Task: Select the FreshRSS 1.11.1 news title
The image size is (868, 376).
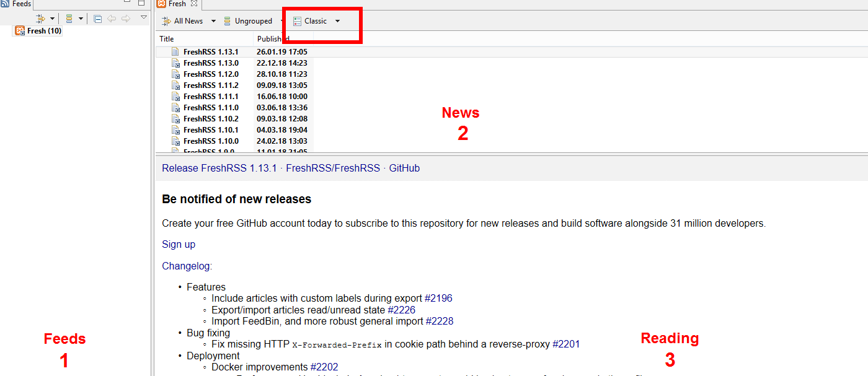Action: pos(211,97)
